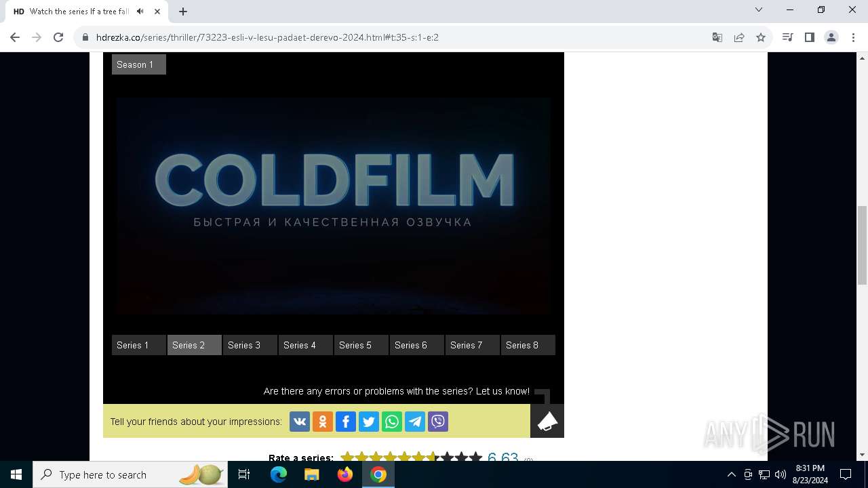This screenshot has height=488, width=868.
Task: Click page vertical scrollbar thumb
Action: [x=862, y=245]
